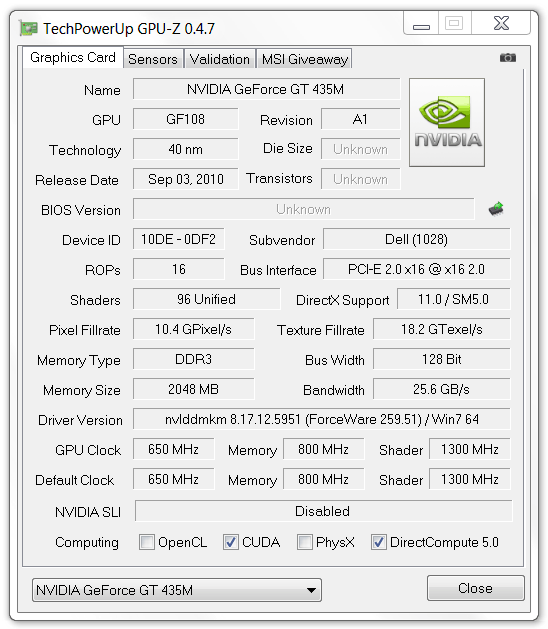Select the Graphics Card tab
The height and width of the screenshot is (629, 548).
coord(73,57)
